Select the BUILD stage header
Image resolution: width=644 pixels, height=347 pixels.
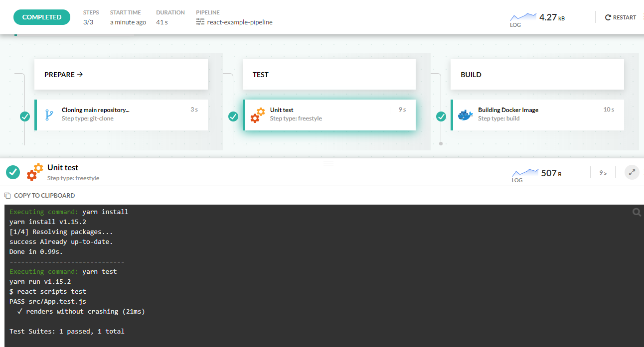coord(537,75)
